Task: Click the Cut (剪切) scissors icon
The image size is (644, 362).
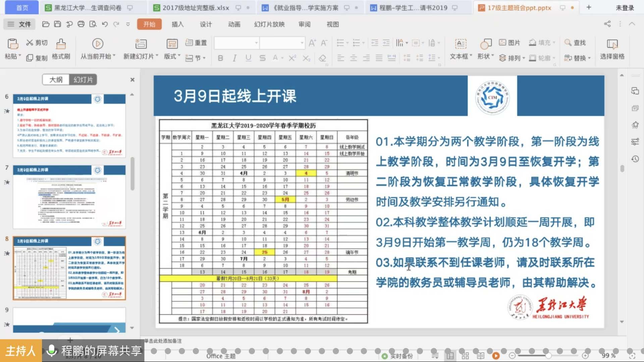Action: tap(30, 43)
